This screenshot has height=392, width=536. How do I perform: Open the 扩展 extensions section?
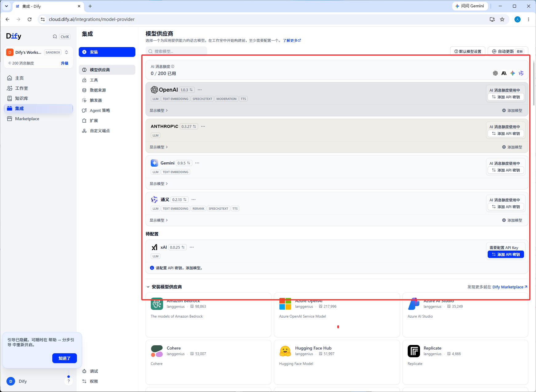[x=107, y=121]
